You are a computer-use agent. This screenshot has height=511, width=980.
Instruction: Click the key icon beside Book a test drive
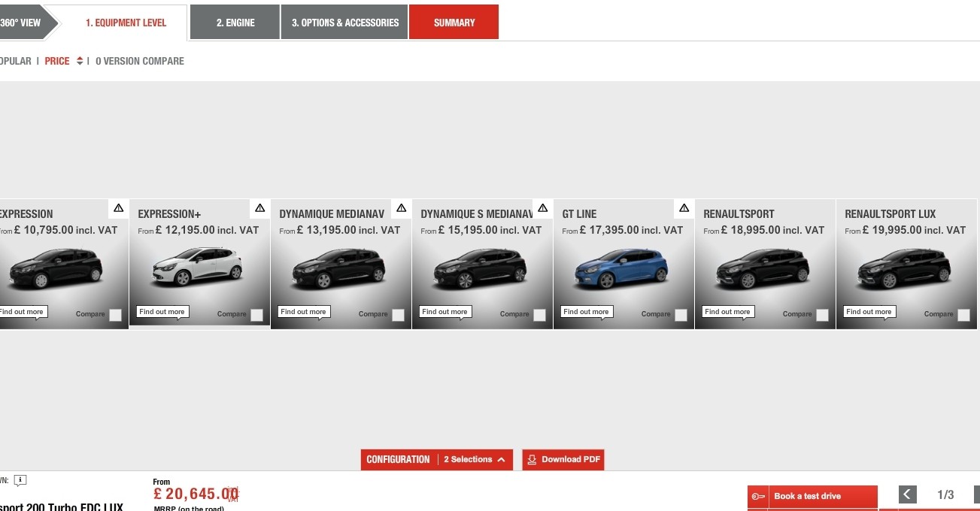tap(758, 496)
